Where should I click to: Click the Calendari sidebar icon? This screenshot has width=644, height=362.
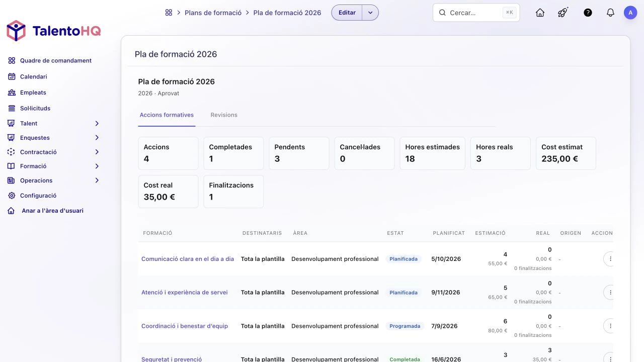pos(12,76)
